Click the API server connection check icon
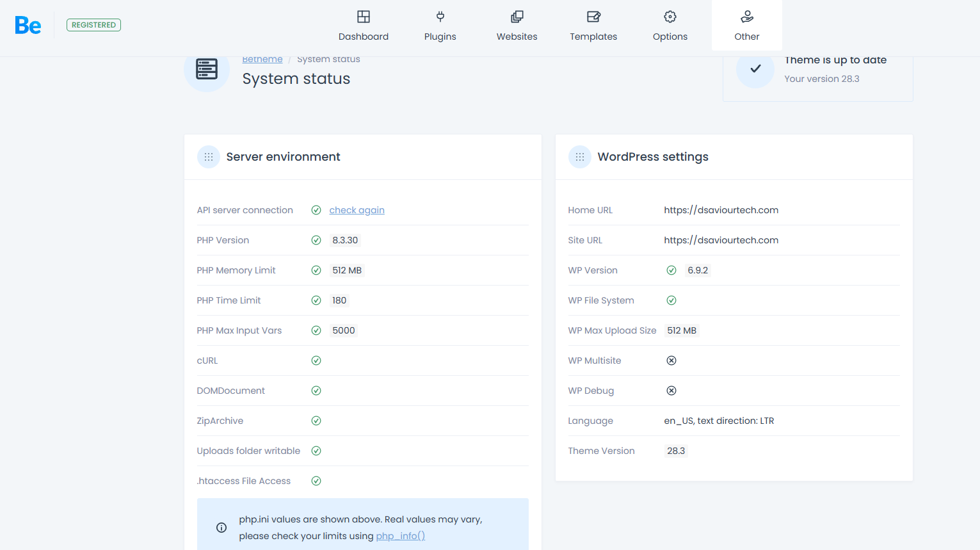Image resolution: width=980 pixels, height=550 pixels. click(x=316, y=210)
